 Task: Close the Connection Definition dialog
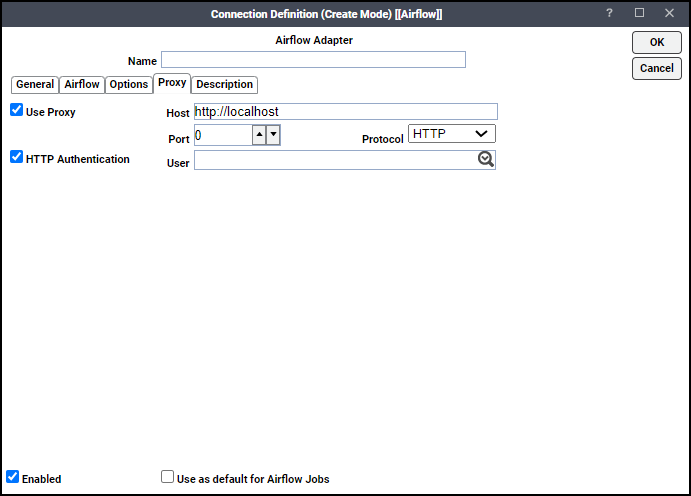669,13
